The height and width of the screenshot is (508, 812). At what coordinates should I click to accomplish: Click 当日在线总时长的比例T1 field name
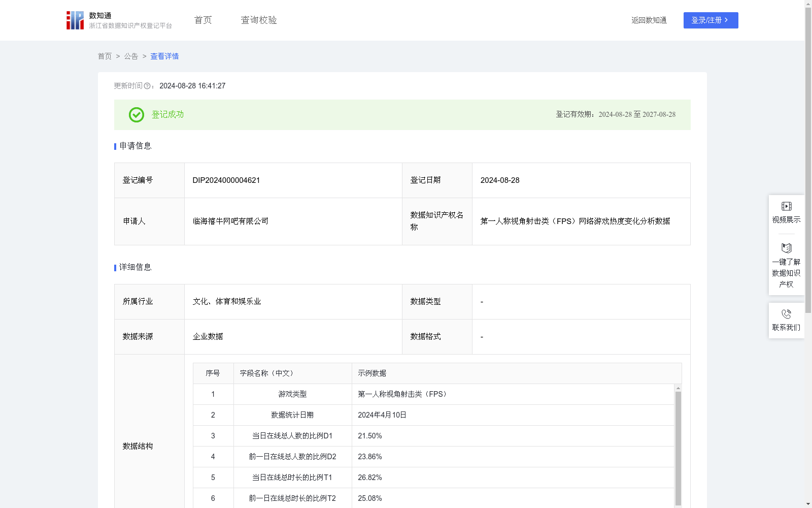point(292,478)
